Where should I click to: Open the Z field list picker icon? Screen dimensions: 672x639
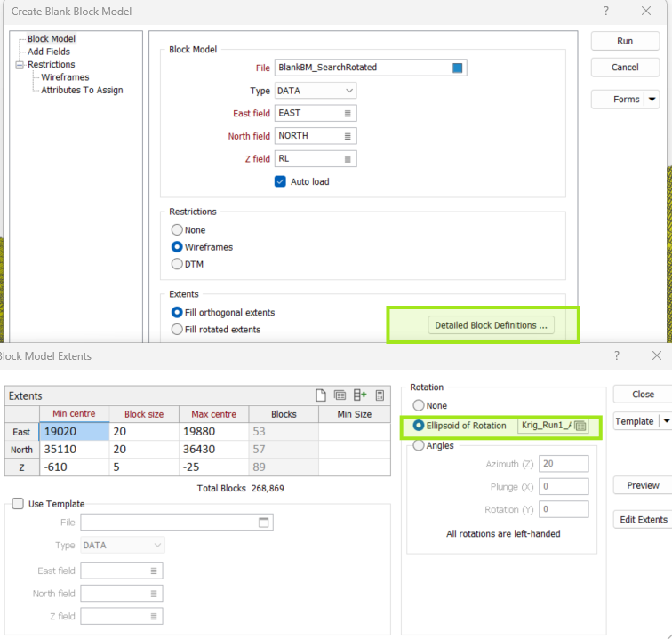[348, 159]
